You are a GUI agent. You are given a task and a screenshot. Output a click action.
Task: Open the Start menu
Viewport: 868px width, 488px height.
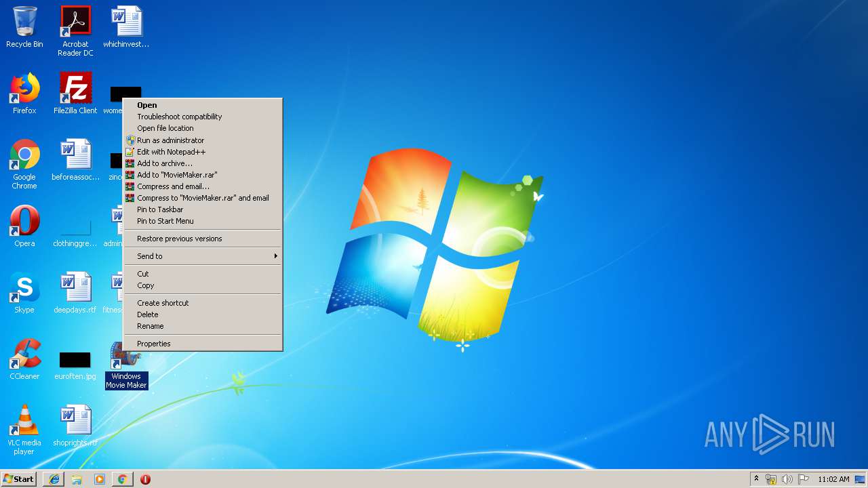pos(19,479)
